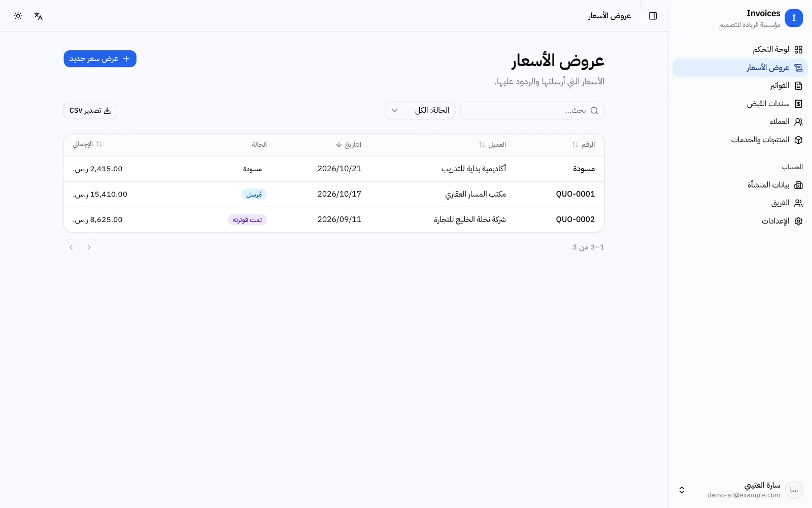Image resolution: width=812 pixels, height=508 pixels.
Task: Go to the next results page arrow
Action: point(71,247)
